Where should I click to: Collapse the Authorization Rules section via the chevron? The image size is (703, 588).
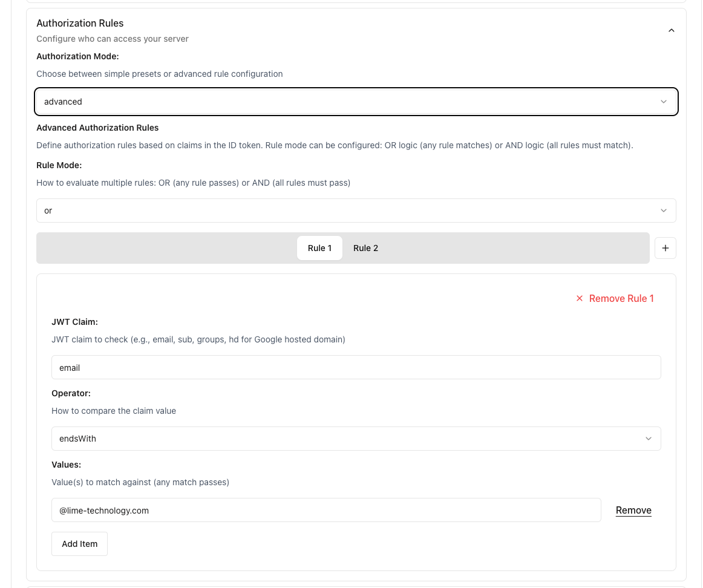[x=671, y=30]
